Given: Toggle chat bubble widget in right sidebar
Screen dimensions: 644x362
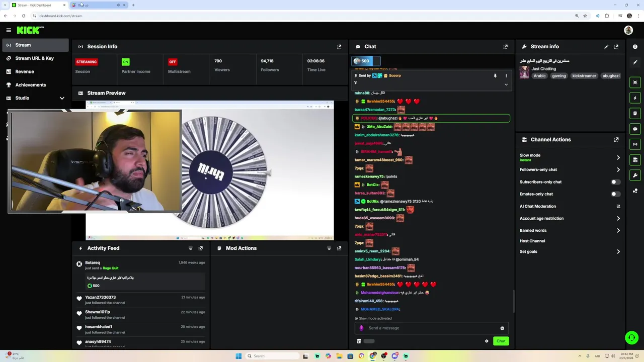Looking at the screenshot, I should click(x=635, y=129).
